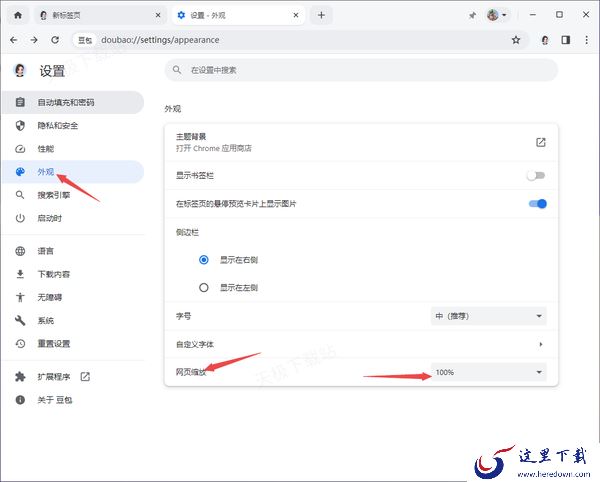Click the shield icon beside 隐私和安全
The height and width of the screenshot is (482, 600).
coord(20,125)
